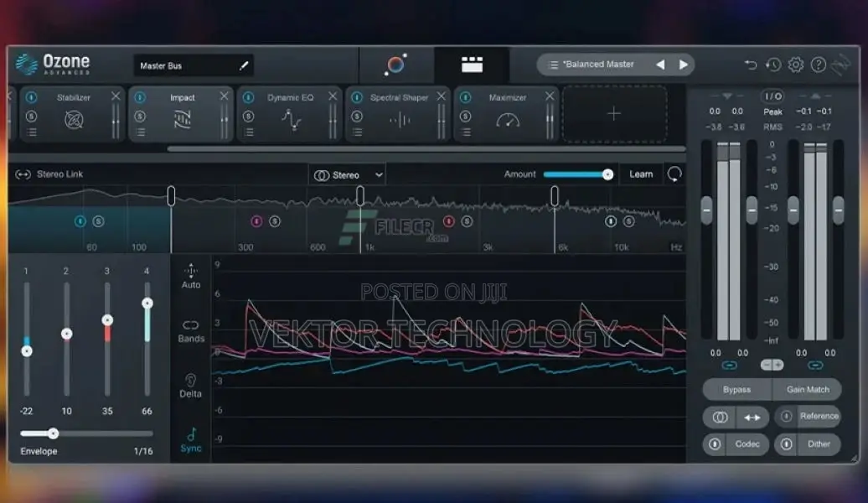Viewport: 868px width, 503px height.
Task: Toggle Stabilizer module power
Action: [x=32, y=97]
